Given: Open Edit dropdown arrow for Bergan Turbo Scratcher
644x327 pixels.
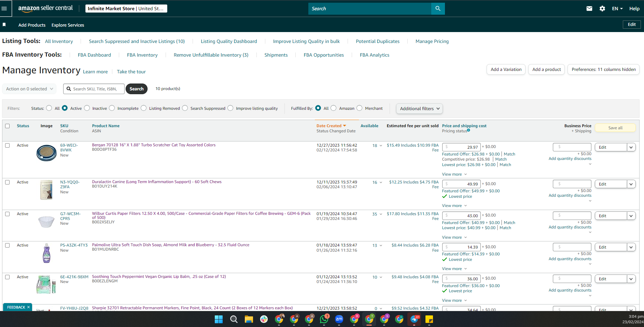Looking at the screenshot, I should click(631, 147).
